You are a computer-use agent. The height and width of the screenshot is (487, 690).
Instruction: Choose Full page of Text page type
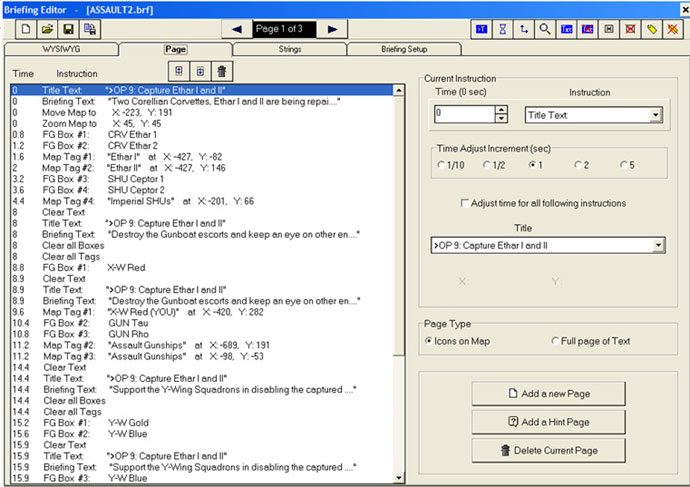pos(555,341)
